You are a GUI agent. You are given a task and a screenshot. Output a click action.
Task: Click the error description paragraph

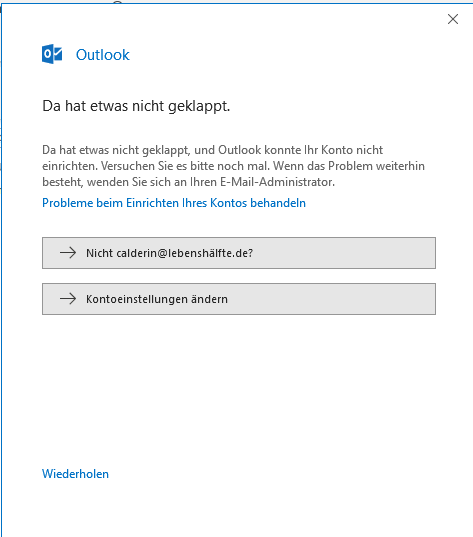click(x=233, y=166)
